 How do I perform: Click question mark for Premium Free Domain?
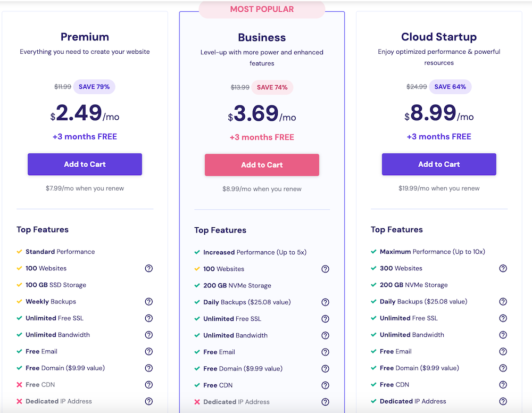click(149, 368)
